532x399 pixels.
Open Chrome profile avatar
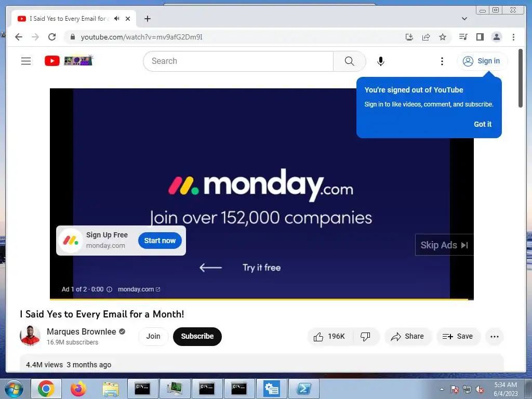496,37
